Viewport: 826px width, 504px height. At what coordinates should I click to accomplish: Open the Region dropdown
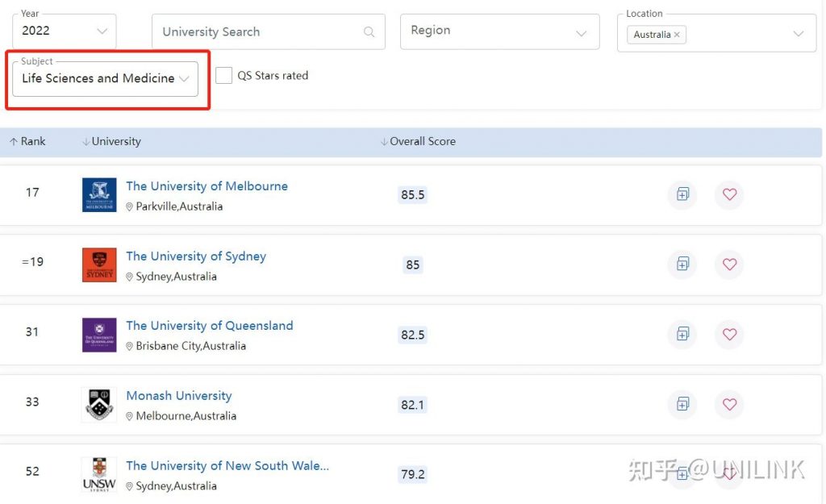point(499,31)
